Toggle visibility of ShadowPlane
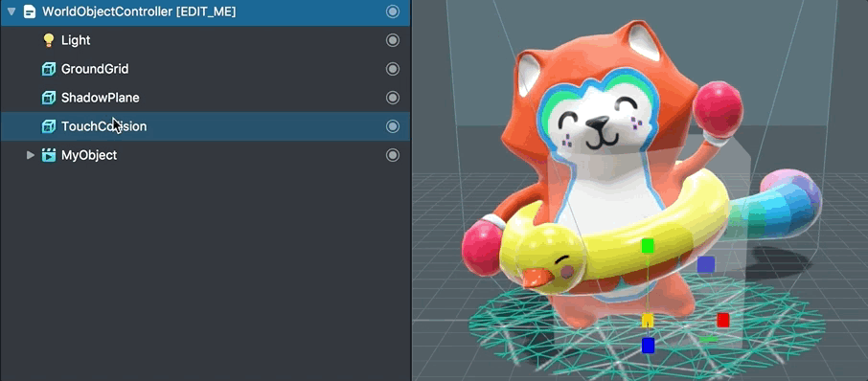The width and height of the screenshot is (868, 381). click(393, 98)
